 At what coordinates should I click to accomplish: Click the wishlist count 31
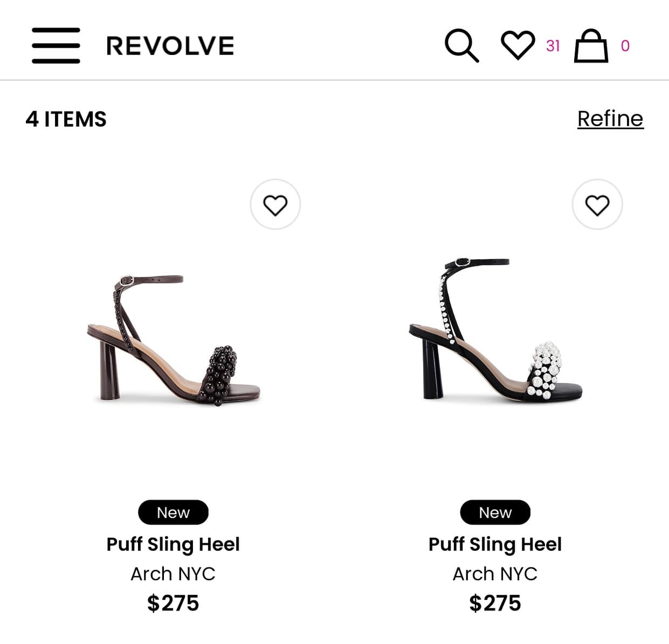pos(553,46)
